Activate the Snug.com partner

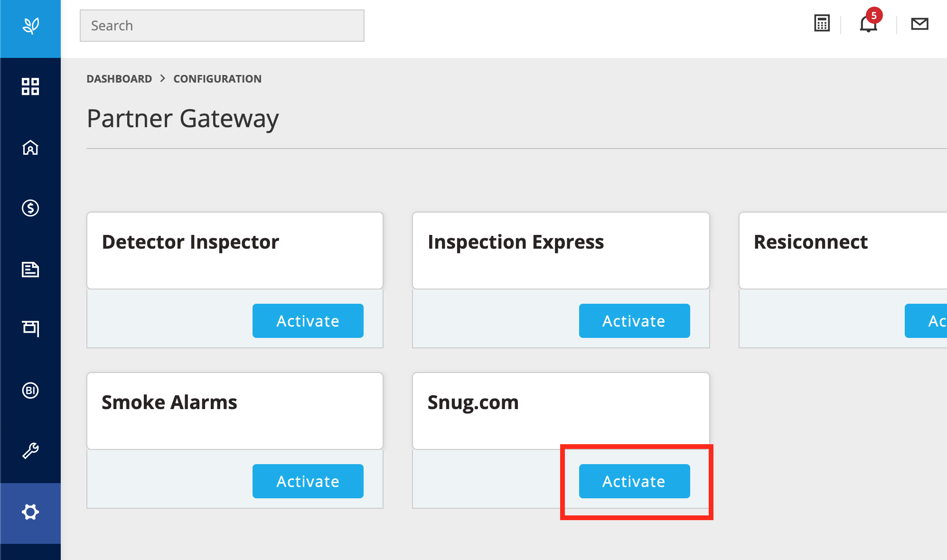634,481
